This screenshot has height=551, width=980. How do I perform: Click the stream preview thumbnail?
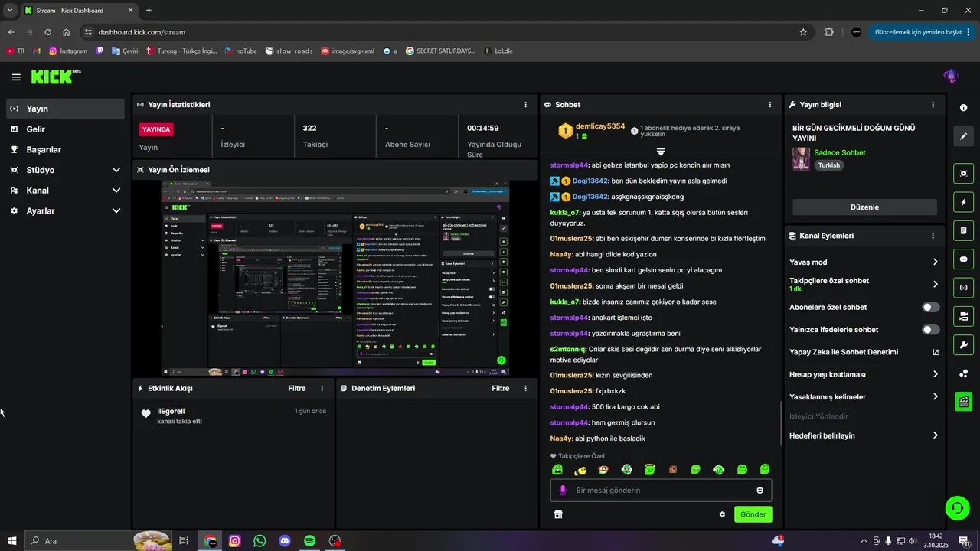click(335, 279)
